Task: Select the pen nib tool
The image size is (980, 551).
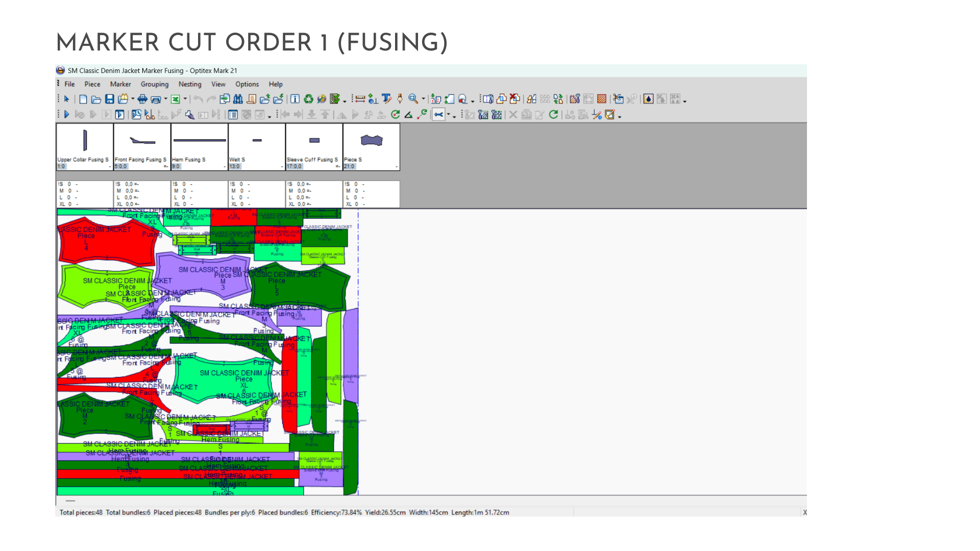Action: [x=400, y=99]
